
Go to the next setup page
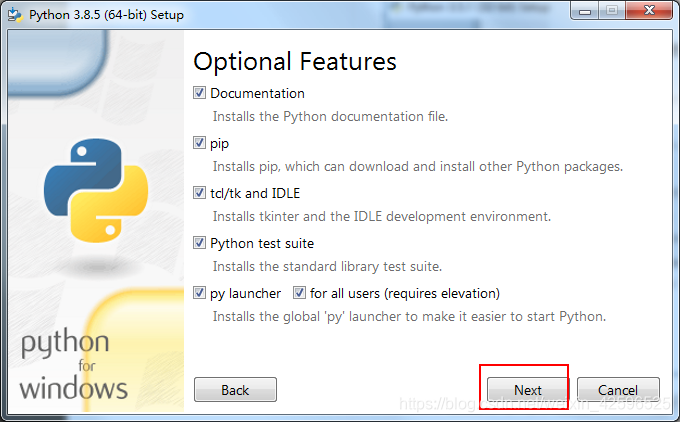tap(528, 389)
